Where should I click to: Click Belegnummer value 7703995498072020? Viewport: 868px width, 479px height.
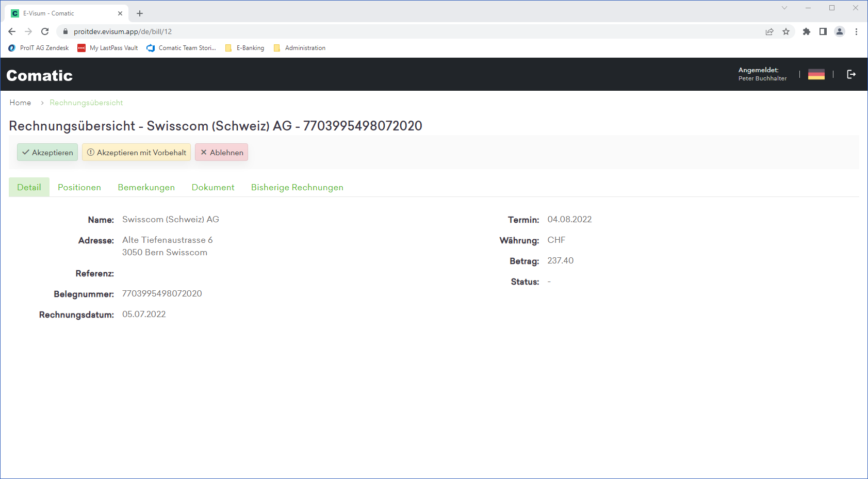[x=162, y=293]
